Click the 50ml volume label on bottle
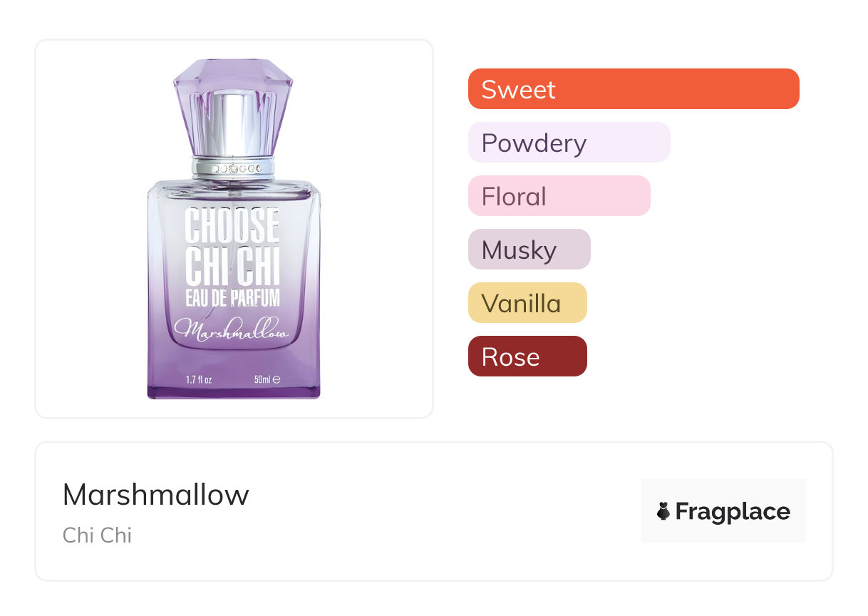The width and height of the screenshot is (868, 616). [x=262, y=380]
